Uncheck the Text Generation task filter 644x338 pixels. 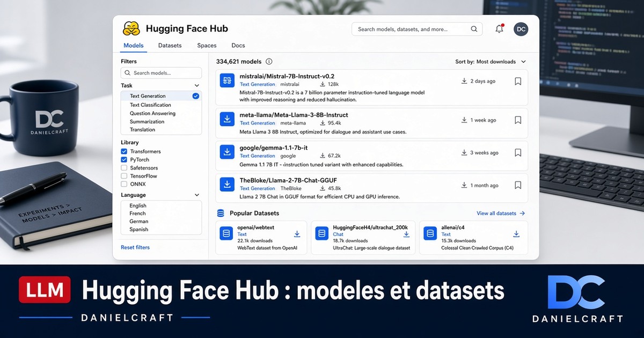pos(195,96)
